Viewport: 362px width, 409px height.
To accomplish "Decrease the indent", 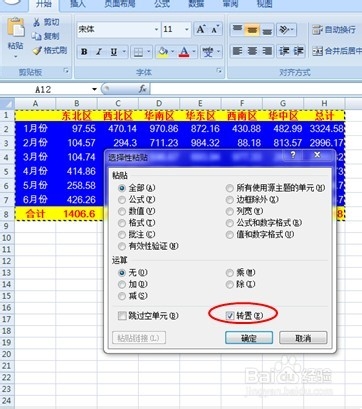I will [284, 51].
